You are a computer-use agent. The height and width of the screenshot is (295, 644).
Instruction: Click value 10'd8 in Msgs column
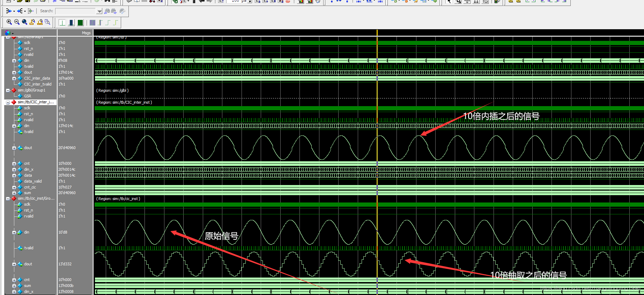click(63, 232)
